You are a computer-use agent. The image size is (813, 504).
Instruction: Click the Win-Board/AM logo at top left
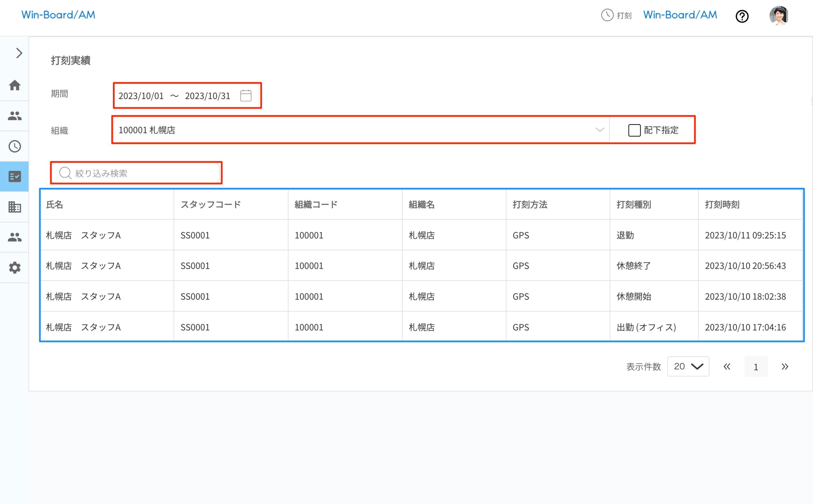point(58,15)
